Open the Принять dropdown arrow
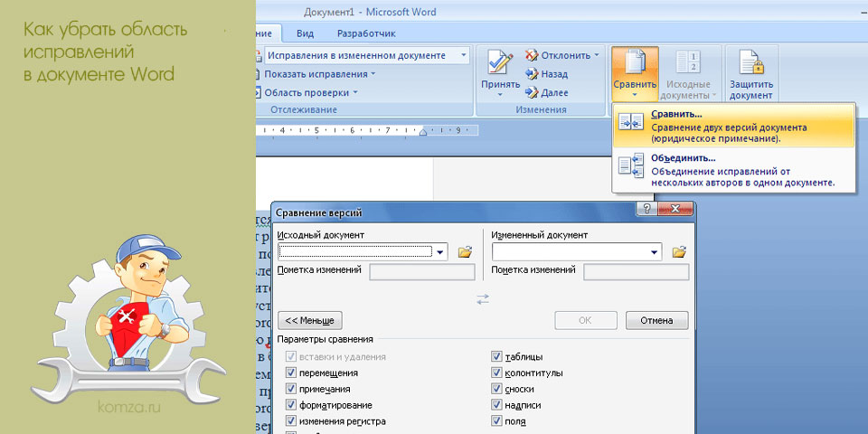This screenshot has width=868, height=434. [500, 95]
